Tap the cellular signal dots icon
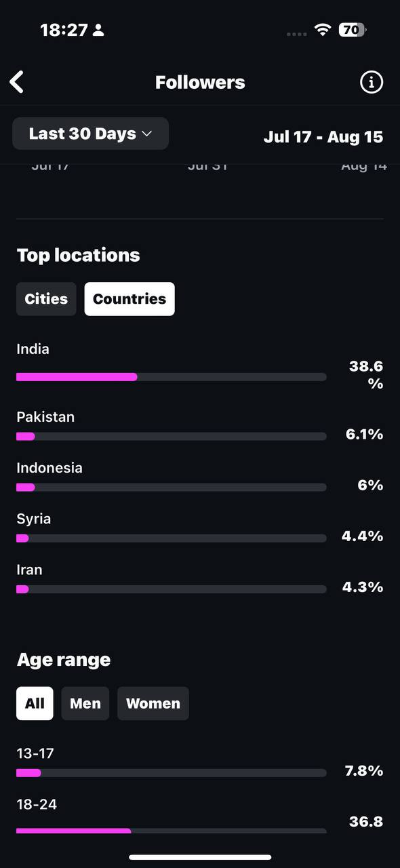 point(297,33)
